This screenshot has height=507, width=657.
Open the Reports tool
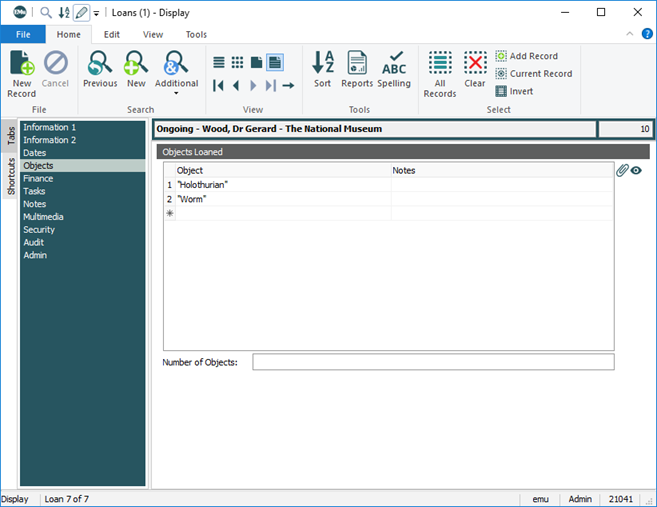pyautogui.click(x=357, y=71)
